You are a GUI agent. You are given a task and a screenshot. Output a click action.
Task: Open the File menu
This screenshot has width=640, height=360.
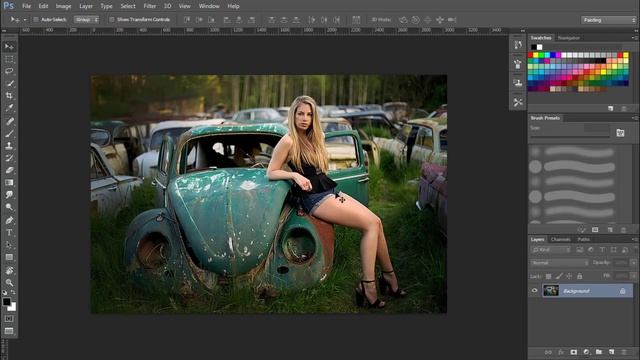point(27,6)
